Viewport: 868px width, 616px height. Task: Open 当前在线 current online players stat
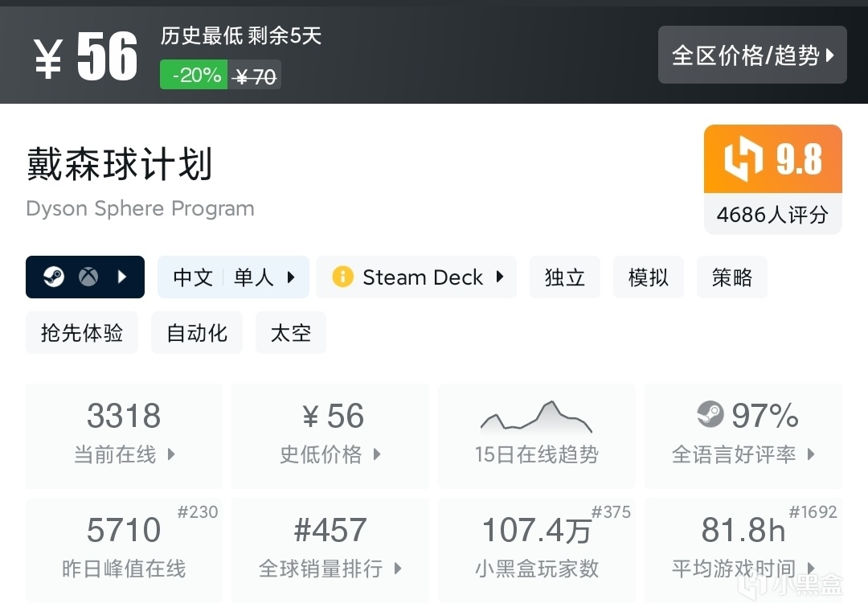[124, 435]
